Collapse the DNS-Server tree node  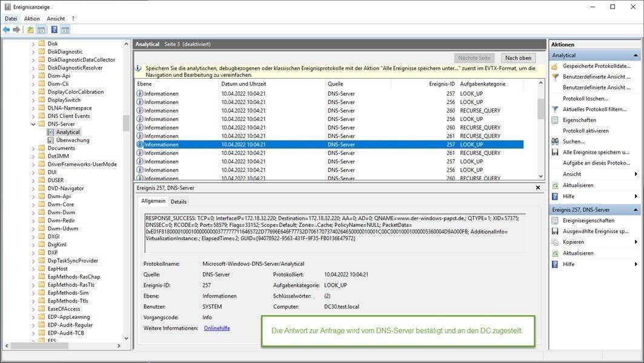33,124
